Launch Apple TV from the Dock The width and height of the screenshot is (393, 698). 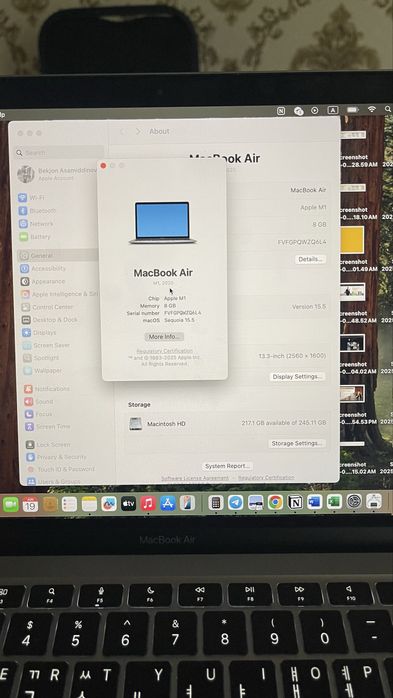128,503
